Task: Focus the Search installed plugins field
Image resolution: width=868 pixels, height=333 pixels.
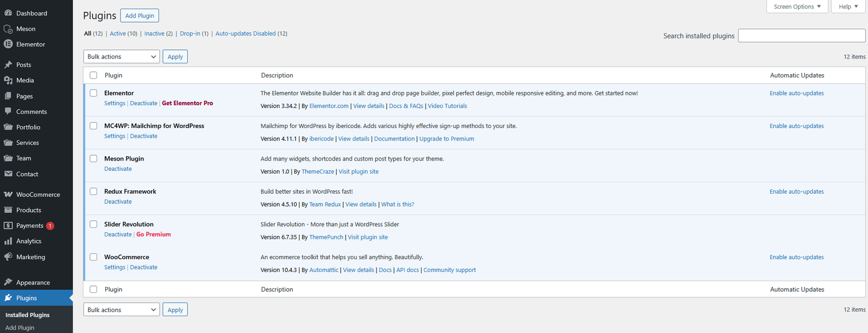Action: tap(801, 36)
